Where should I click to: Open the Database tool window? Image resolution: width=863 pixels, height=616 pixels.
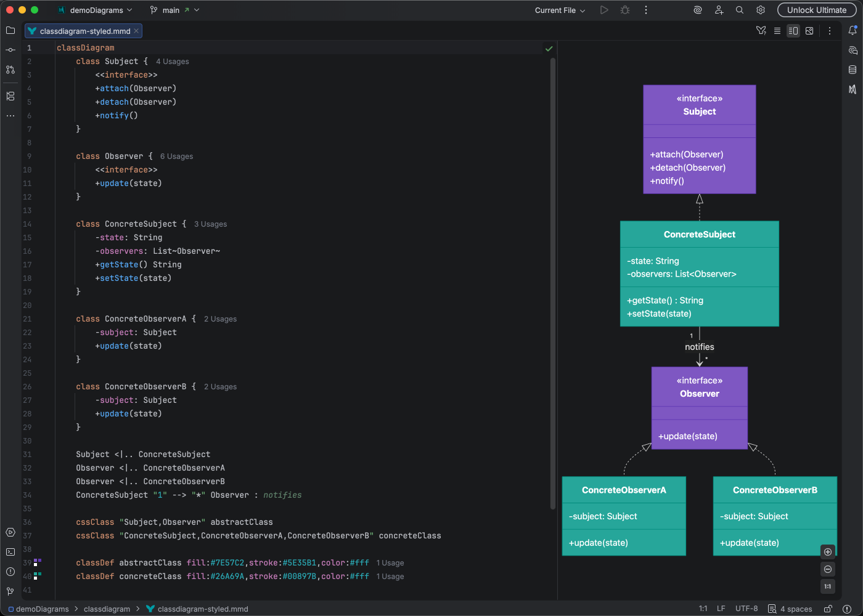coord(853,69)
